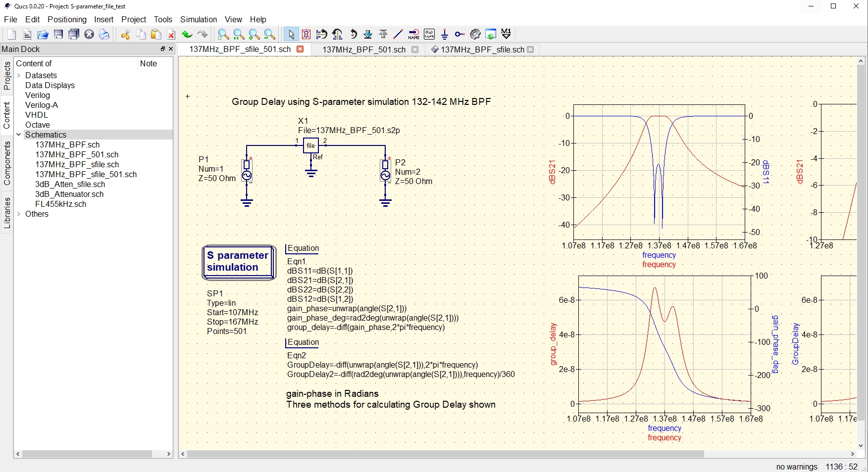
Task: Start simulation with the gear icon
Action: click(474, 34)
